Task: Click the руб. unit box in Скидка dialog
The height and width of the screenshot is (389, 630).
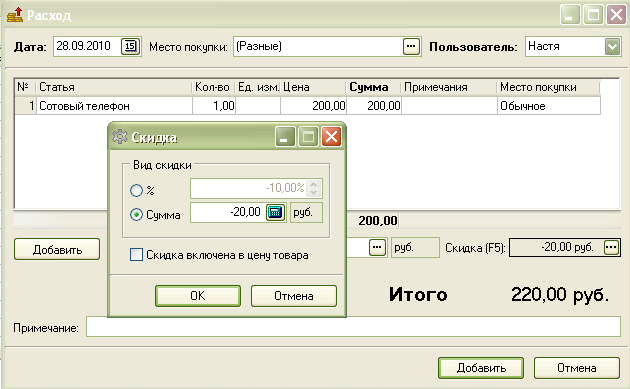Action: 307,212
